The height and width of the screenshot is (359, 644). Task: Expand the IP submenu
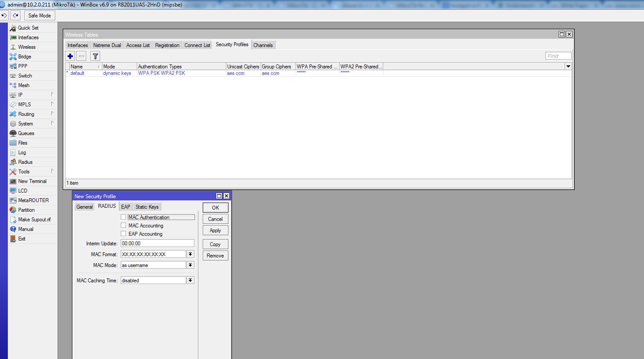click(x=52, y=95)
